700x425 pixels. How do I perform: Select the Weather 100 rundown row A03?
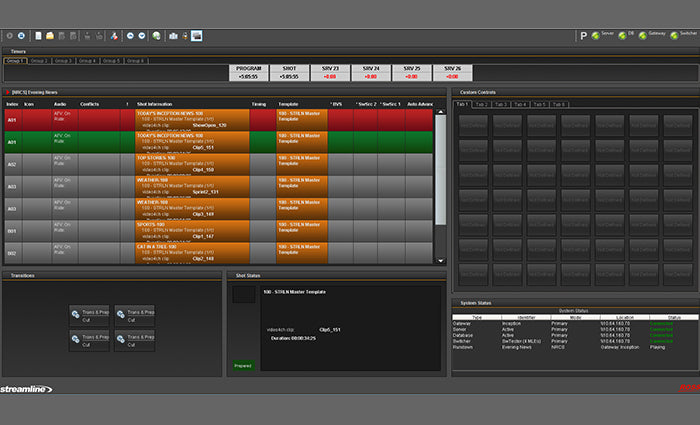pyautogui.click(x=200, y=185)
